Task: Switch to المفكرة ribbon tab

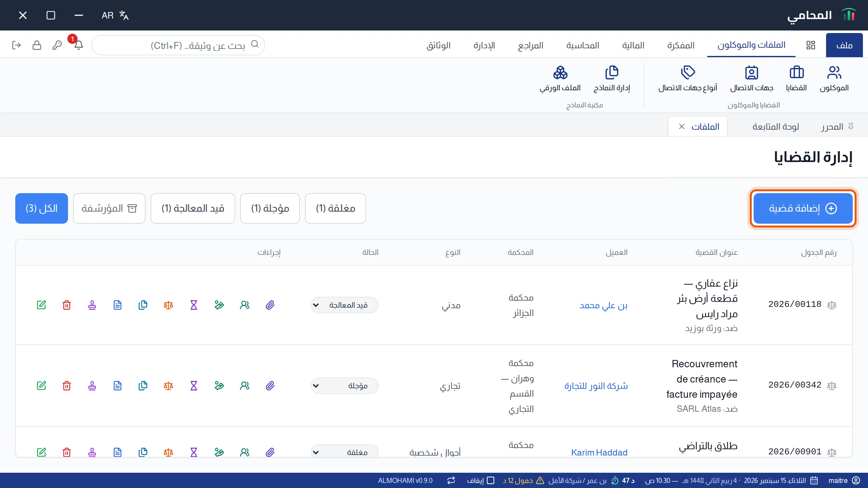Action: coord(681,45)
